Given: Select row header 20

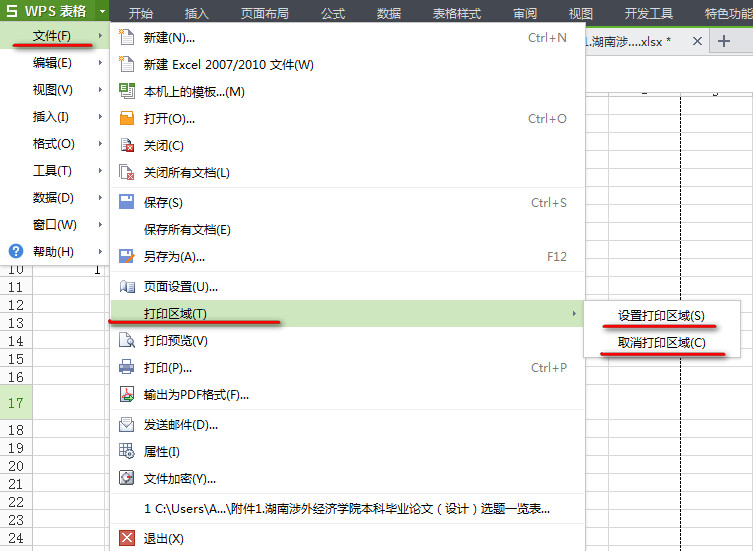Looking at the screenshot, I should pos(16,465).
